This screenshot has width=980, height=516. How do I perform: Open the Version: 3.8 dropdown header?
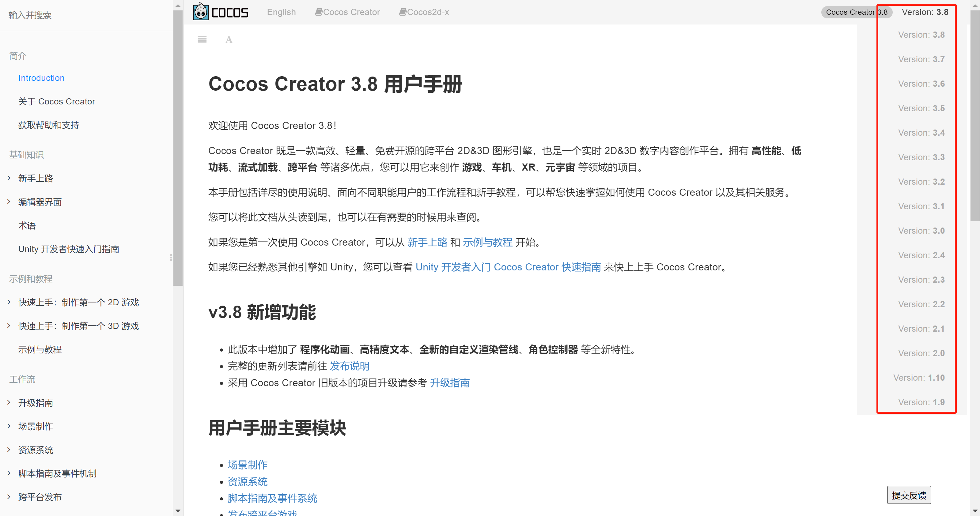[925, 12]
